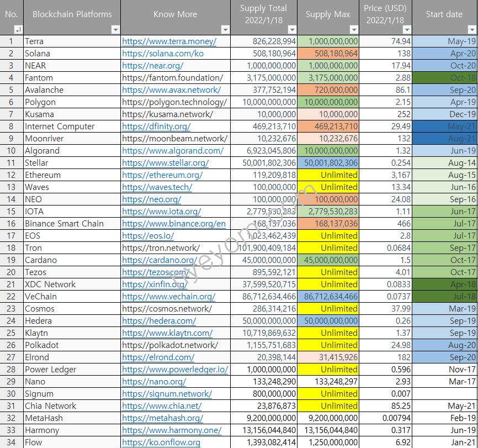
Task: Select the 0.00794 MetaHash price cell
Action: click(385, 418)
